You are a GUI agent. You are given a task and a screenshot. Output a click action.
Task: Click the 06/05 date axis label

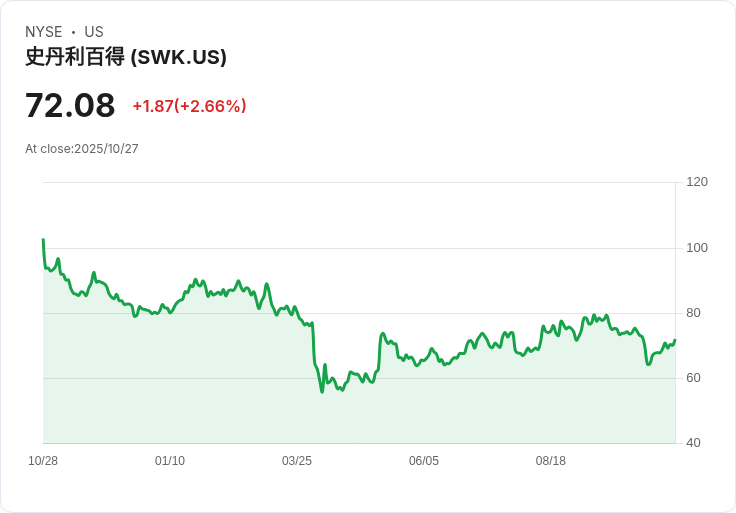(424, 461)
